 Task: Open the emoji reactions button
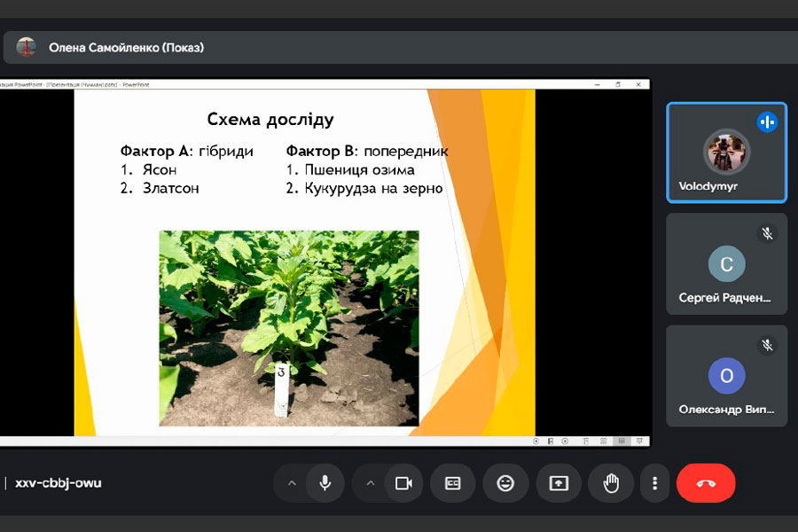(505, 483)
